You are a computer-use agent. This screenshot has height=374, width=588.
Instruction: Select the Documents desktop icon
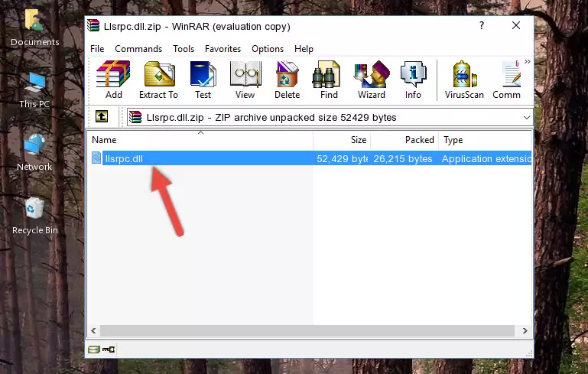pyautogui.click(x=34, y=28)
